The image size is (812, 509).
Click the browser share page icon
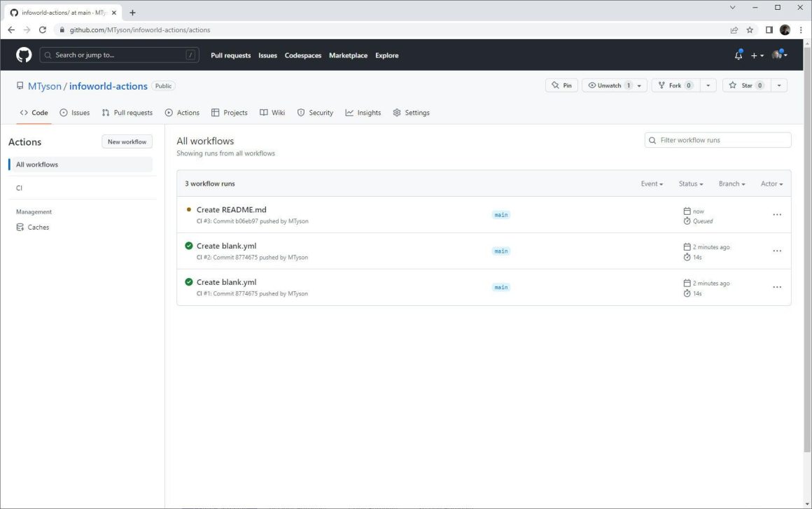coord(734,30)
